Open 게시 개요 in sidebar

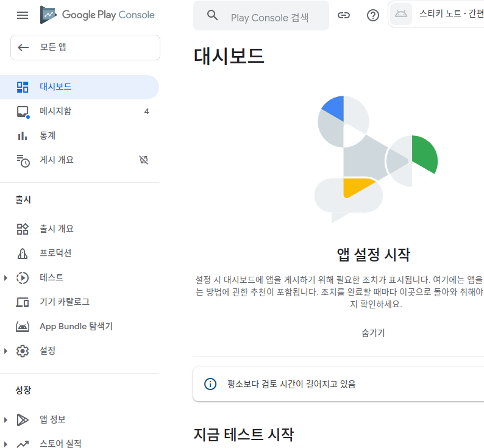[79, 160]
